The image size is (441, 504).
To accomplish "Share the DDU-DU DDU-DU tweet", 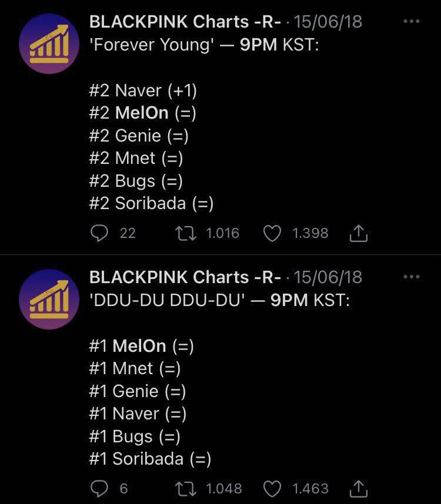I will (x=358, y=489).
